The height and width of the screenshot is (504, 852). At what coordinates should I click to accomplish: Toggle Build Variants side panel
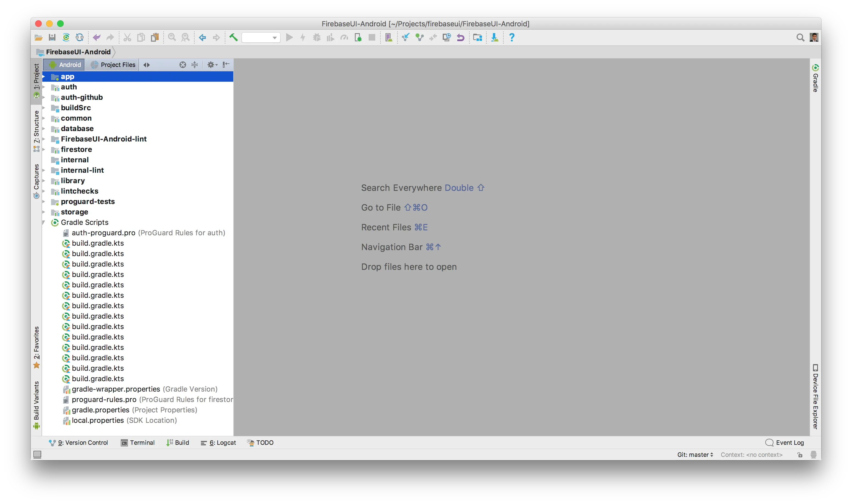pyautogui.click(x=36, y=405)
